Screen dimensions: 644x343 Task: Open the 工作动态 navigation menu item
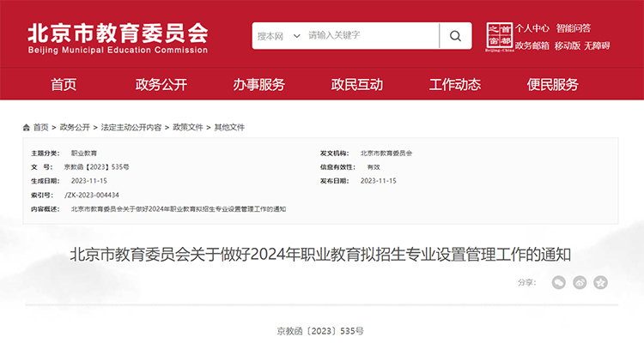pyautogui.click(x=454, y=85)
